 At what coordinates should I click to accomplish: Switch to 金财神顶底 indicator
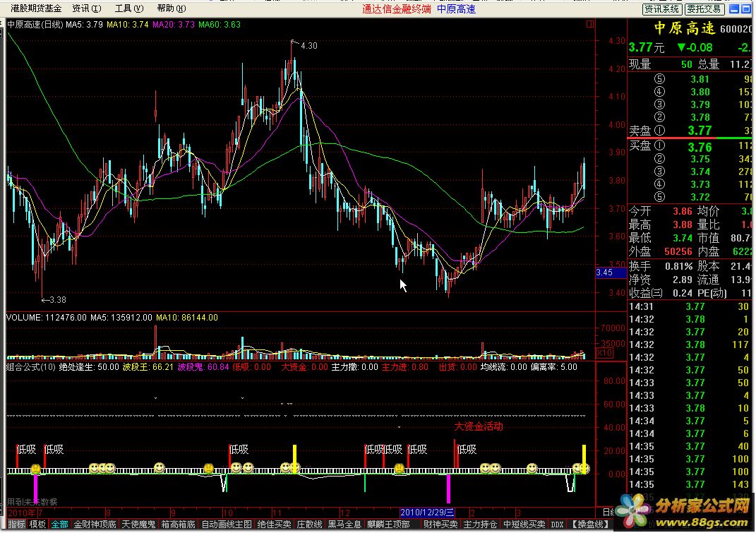click(x=95, y=525)
